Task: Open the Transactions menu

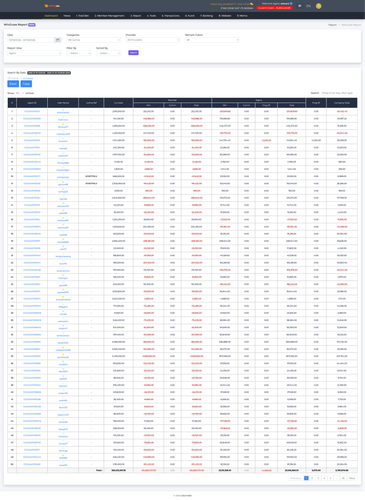Action: 170,16
